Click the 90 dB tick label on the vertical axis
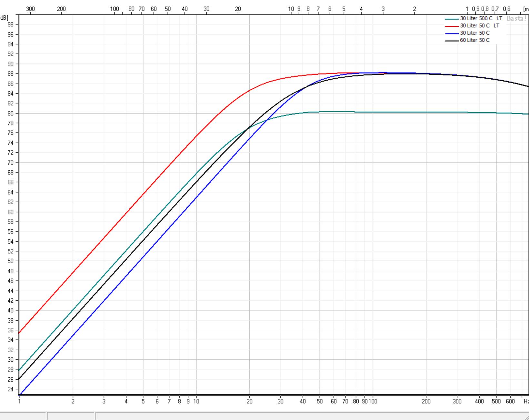 [11, 64]
